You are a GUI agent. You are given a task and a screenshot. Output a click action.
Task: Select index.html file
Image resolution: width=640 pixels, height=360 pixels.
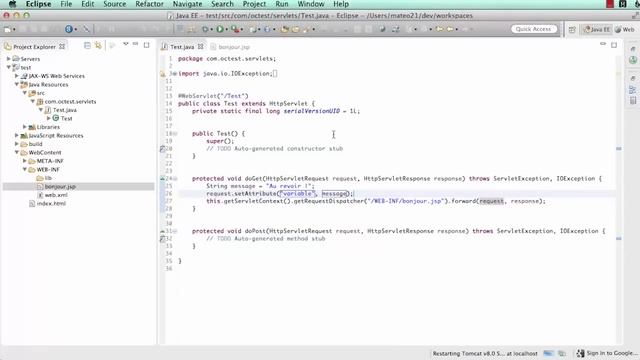coord(51,204)
